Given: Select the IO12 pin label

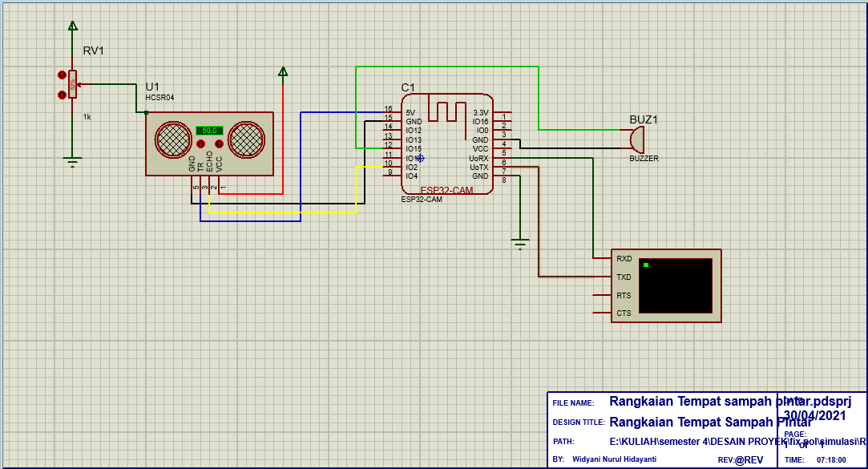Looking at the screenshot, I should [x=414, y=131].
